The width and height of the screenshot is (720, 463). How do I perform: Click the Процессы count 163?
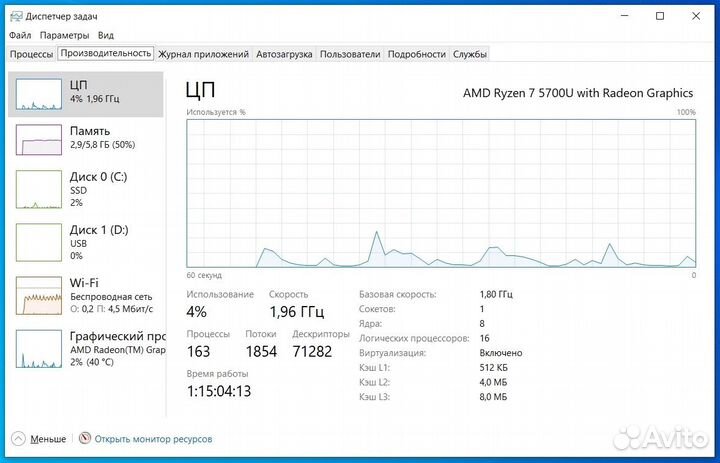pyautogui.click(x=198, y=352)
